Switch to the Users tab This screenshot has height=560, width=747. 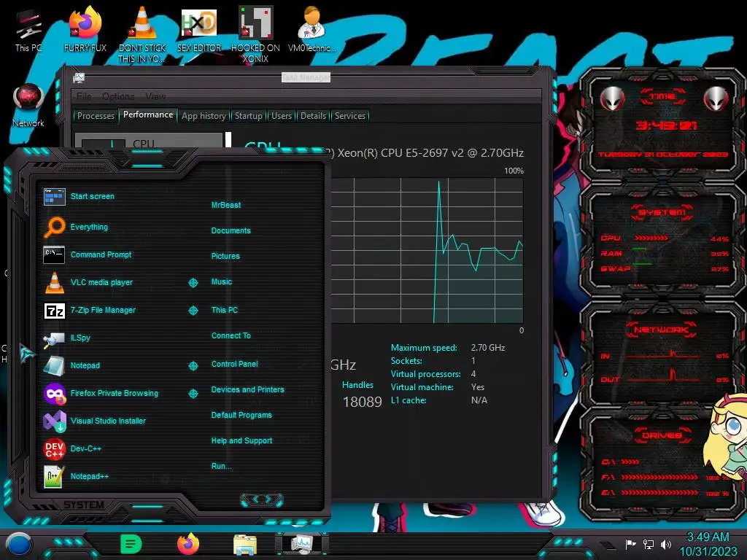coord(282,116)
